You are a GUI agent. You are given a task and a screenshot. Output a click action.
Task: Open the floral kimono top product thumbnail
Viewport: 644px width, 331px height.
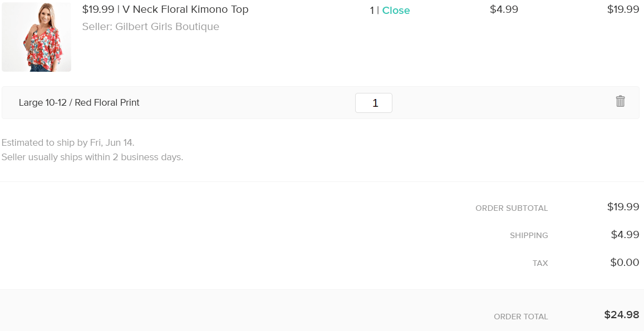37,37
